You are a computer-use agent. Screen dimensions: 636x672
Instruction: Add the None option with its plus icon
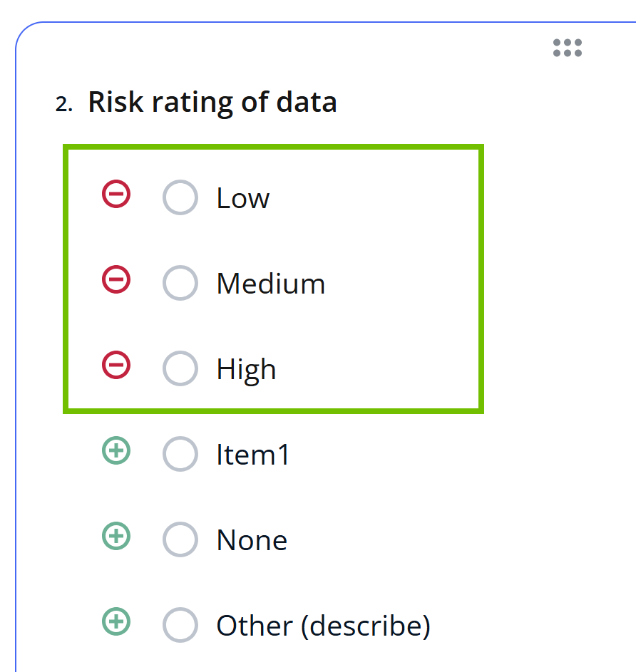point(116,537)
